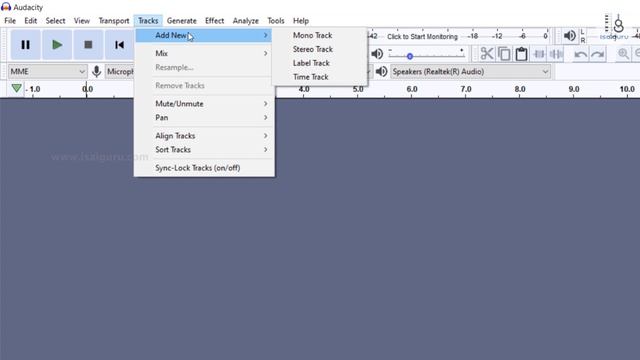Expand the Sort Tracks submenu
The height and width of the screenshot is (360, 640).
pyautogui.click(x=204, y=149)
